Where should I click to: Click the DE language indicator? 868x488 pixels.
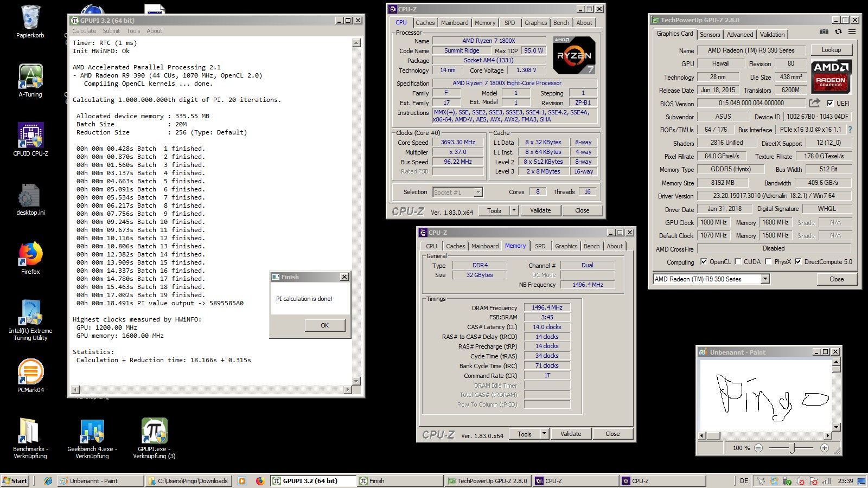point(744,481)
